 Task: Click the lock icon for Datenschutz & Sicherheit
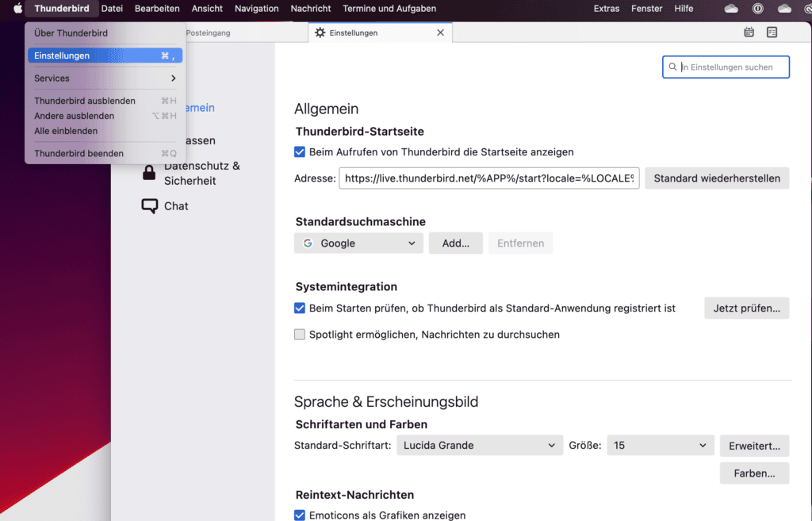click(x=149, y=173)
